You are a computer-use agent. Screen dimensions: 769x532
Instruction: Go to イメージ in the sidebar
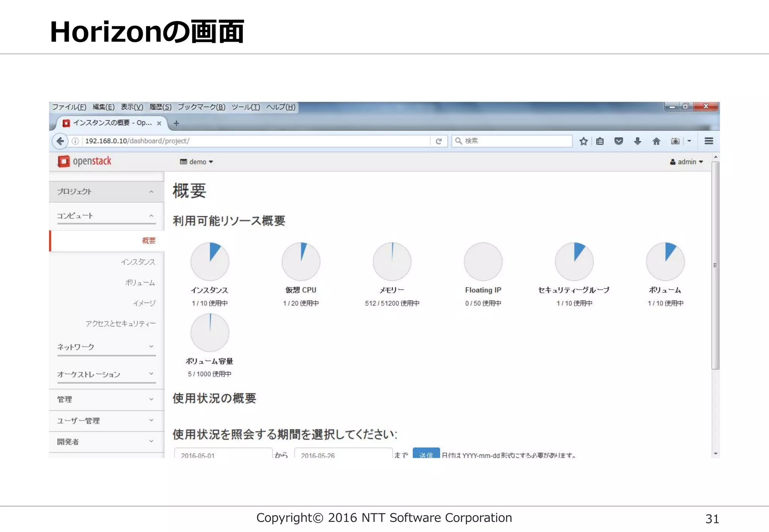[x=144, y=303]
